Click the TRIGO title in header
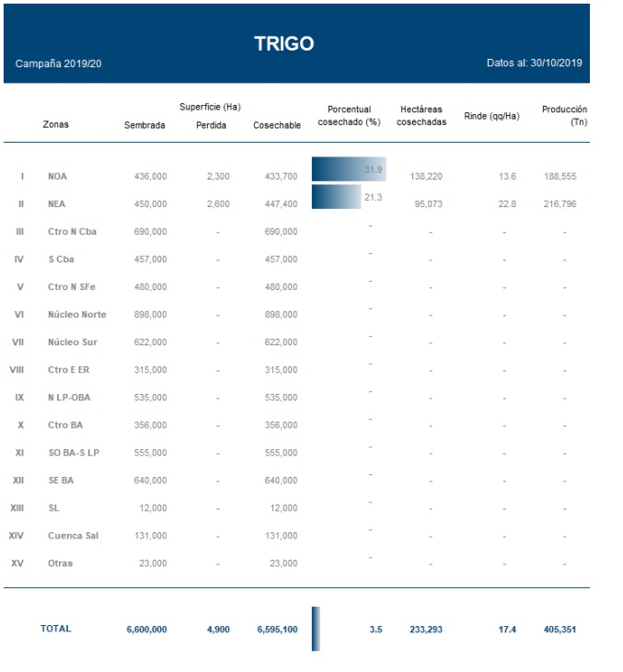The width and height of the screenshot is (623, 672). (x=283, y=43)
